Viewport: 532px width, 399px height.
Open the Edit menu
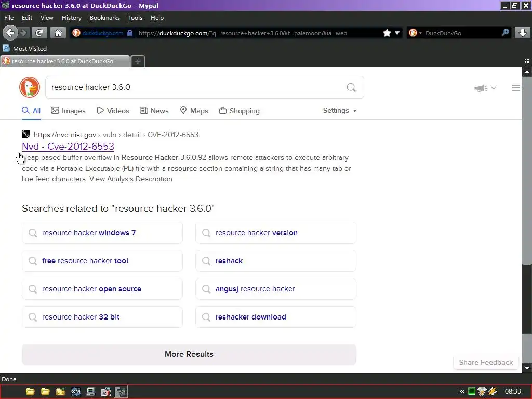tap(27, 18)
